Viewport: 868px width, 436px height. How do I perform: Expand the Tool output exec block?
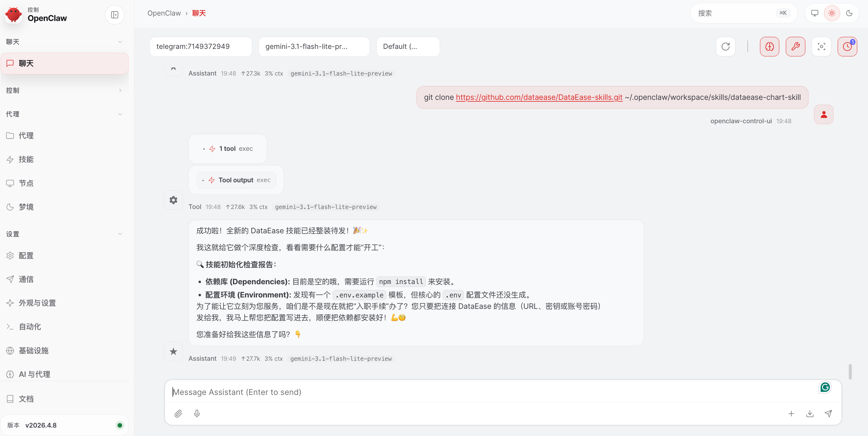tap(236, 180)
